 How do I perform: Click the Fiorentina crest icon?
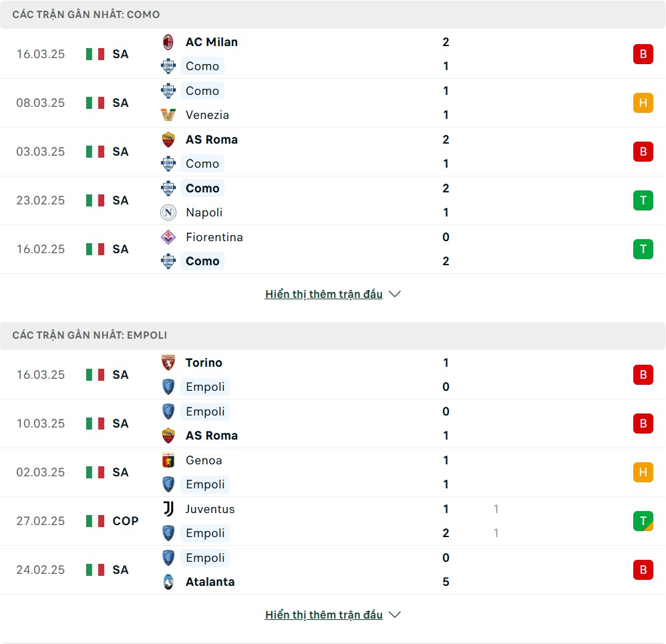tap(168, 237)
